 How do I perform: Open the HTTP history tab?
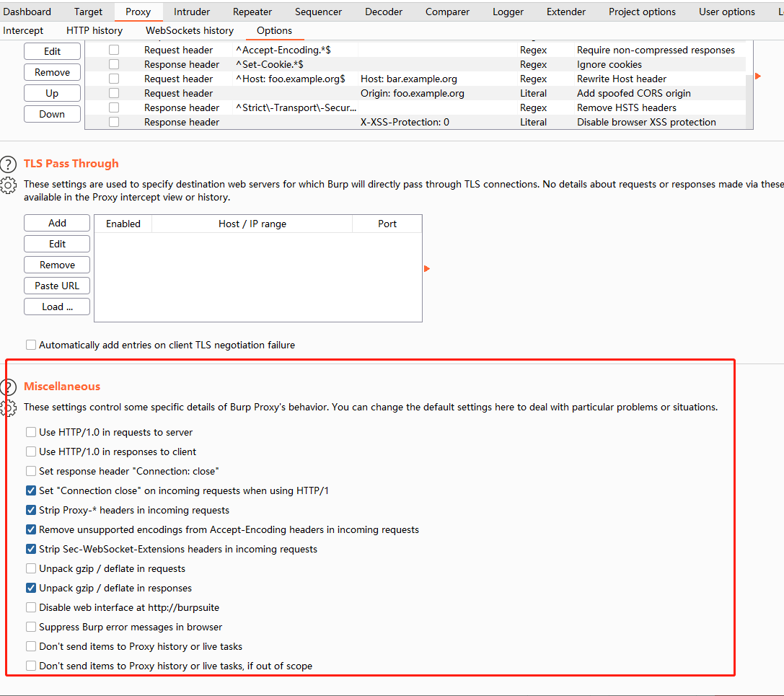[x=94, y=30]
